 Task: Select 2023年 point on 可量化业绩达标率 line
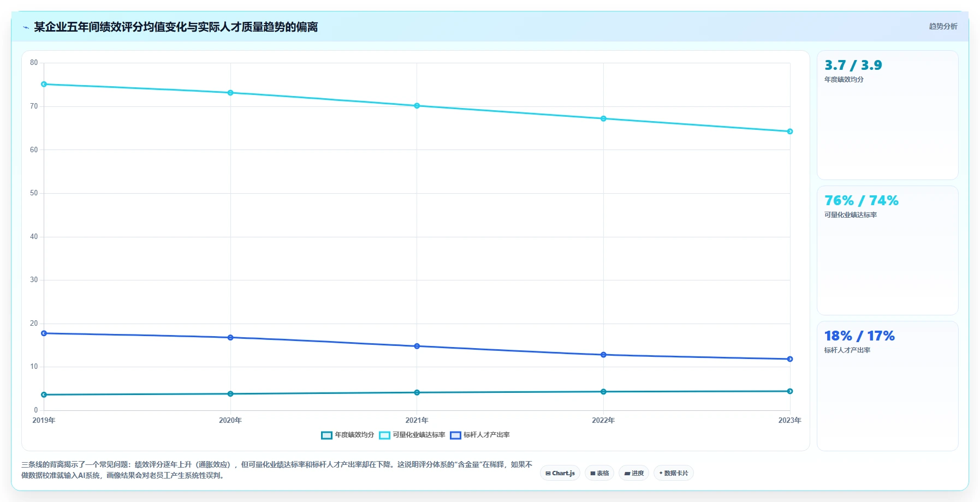pos(790,132)
